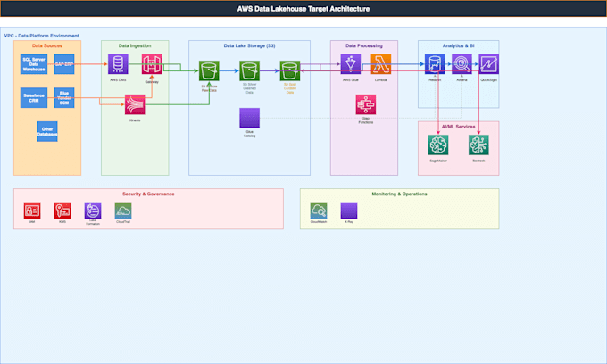Select the 'Kinesis' text label
This screenshot has width=607, height=364.
point(135,120)
